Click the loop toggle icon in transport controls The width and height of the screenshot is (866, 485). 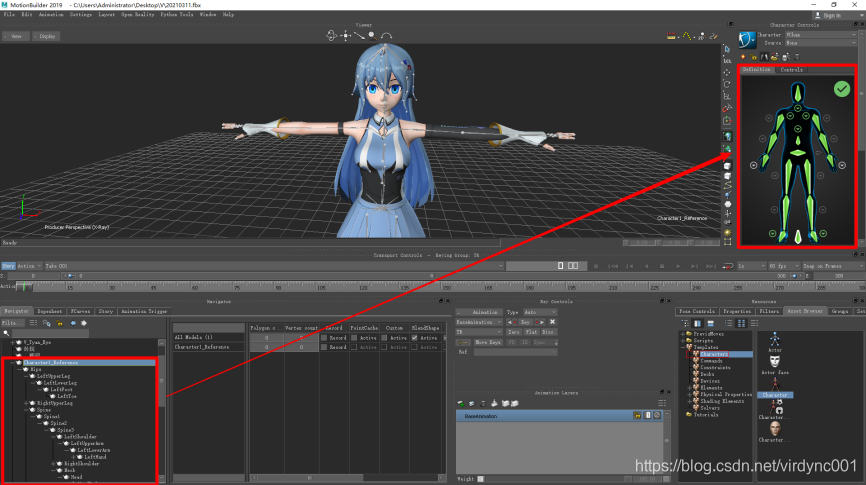tap(728, 266)
